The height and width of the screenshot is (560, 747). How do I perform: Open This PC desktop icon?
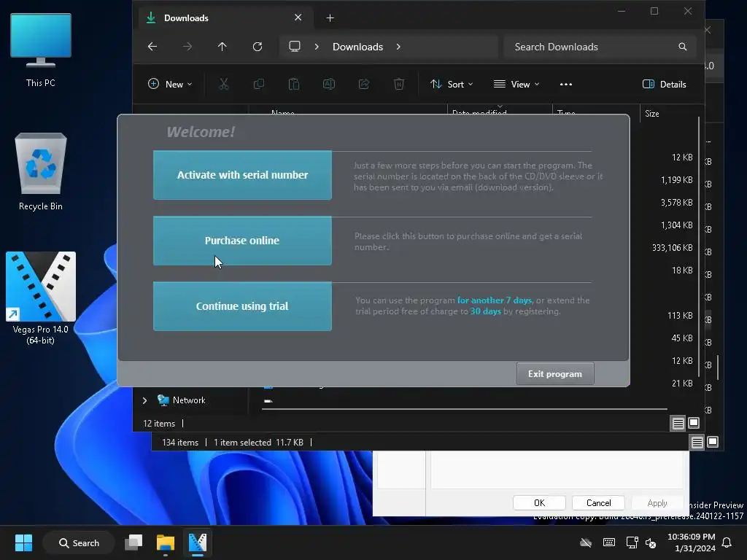[41, 50]
